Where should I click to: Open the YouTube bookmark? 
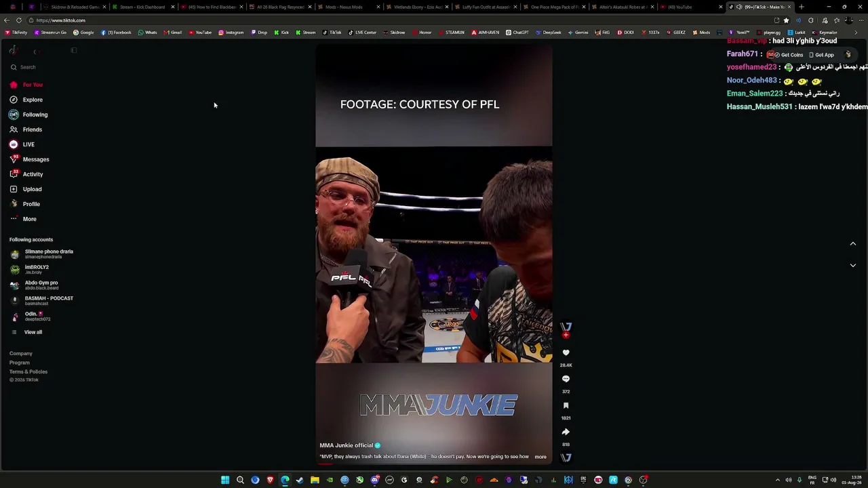(200, 33)
